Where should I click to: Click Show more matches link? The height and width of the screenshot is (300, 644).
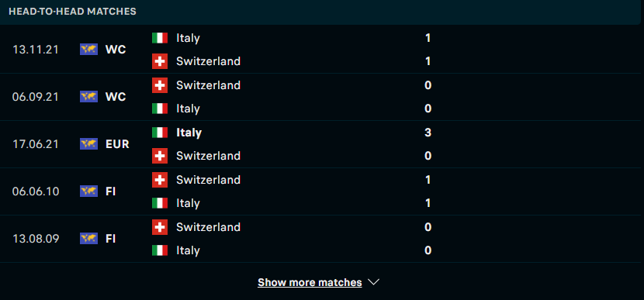310,282
